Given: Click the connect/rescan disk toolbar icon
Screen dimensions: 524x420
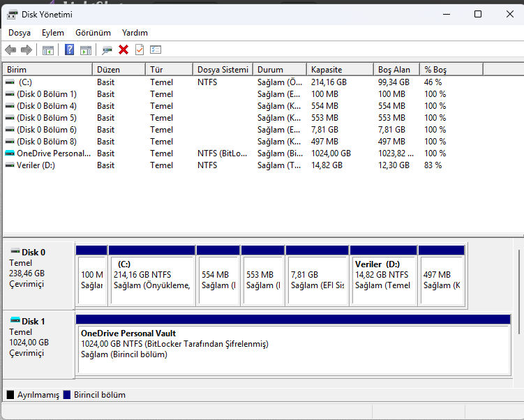Looking at the screenshot, I should 107,50.
